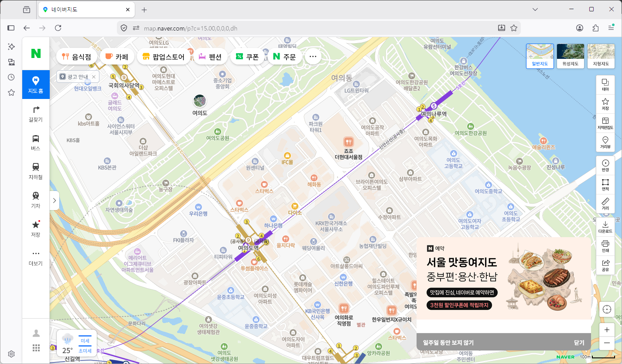Click 다운로드 download map button

point(605,227)
